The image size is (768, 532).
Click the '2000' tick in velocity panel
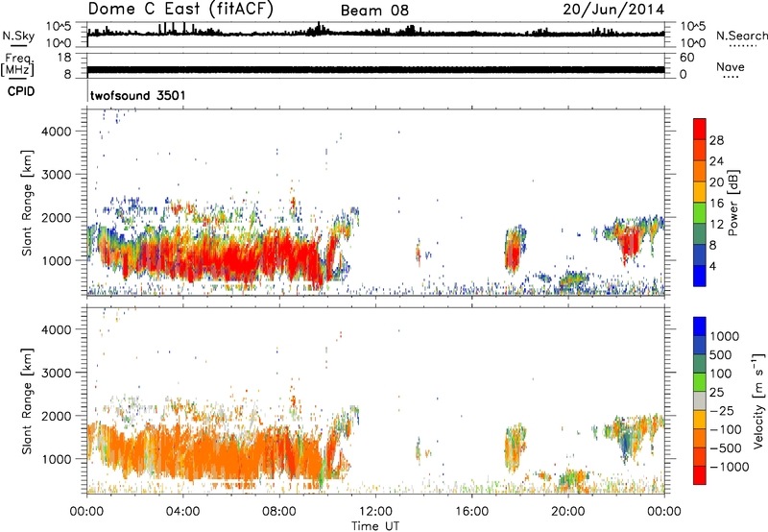56,416
